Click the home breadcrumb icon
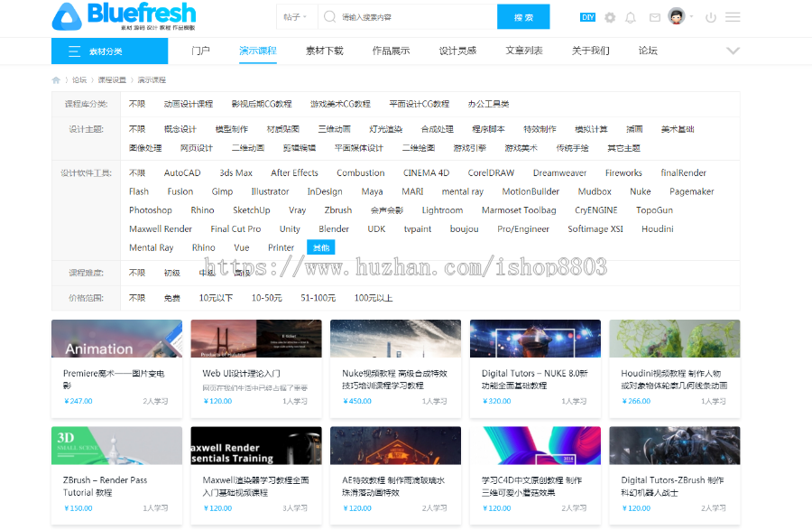The image size is (812, 530). pyautogui.click(x=56, y=79)
